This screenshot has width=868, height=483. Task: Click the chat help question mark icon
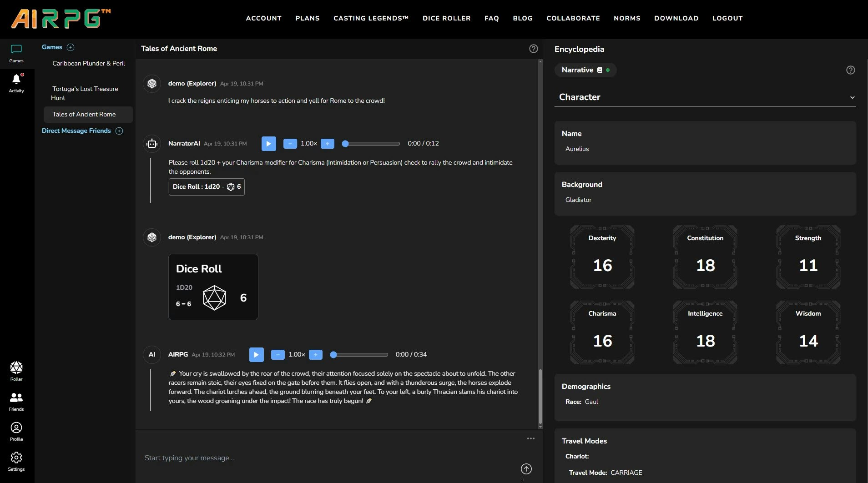tap(534, 49)
